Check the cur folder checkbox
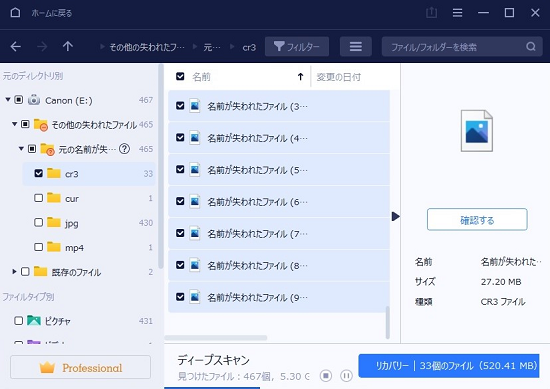This screenshot has width=550, height=389. 39,198
